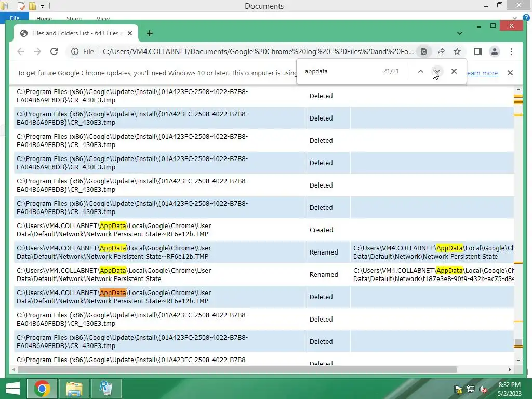Click the new path ending f187e3e8-90f9-432b

(433, 275)
